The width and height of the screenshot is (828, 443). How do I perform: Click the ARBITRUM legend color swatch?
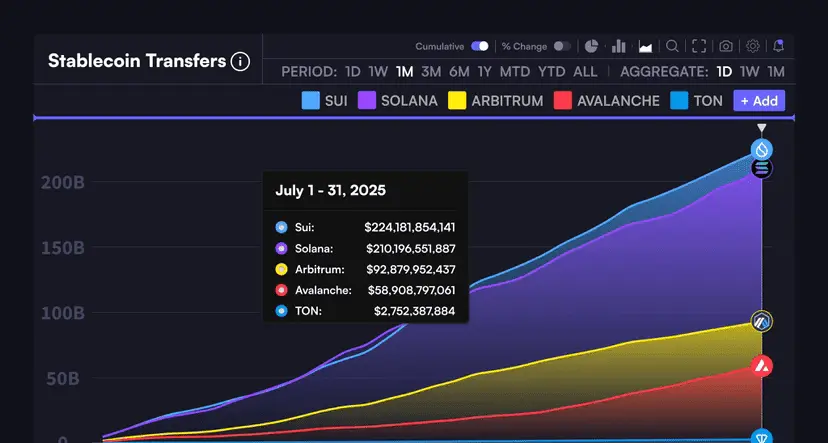(x=457, y=100)
